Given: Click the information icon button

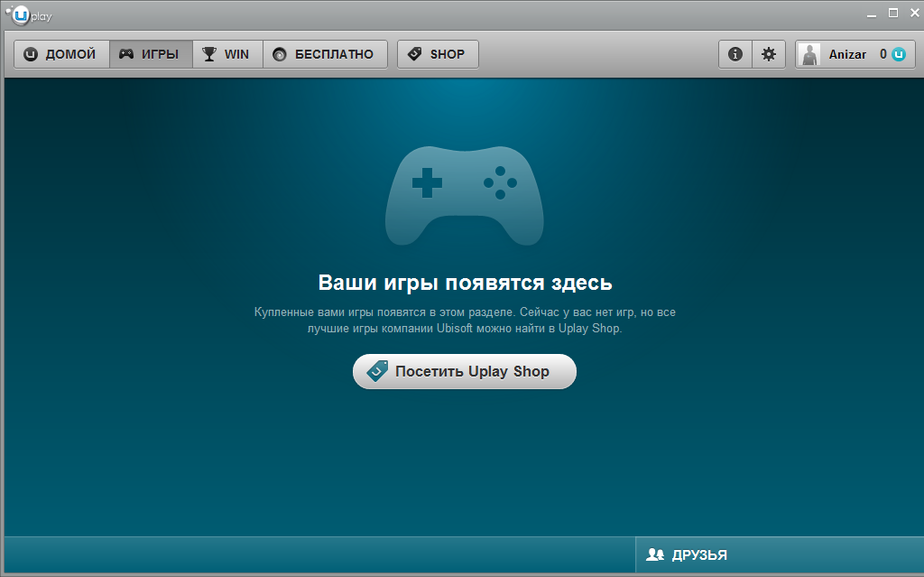Looking at the screenshot, I should point(735,54).
